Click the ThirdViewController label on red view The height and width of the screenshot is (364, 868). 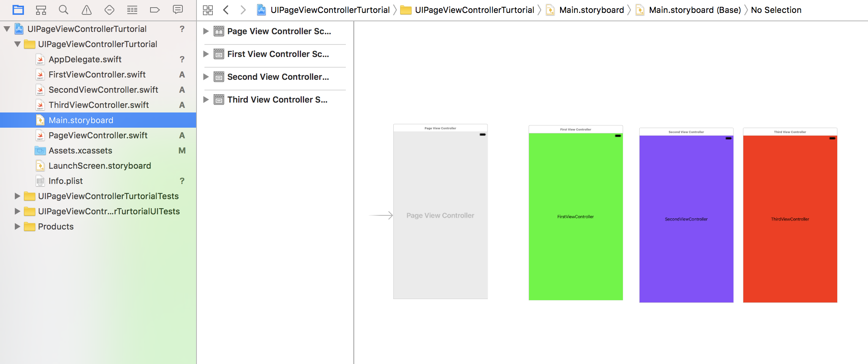[790, 219]
